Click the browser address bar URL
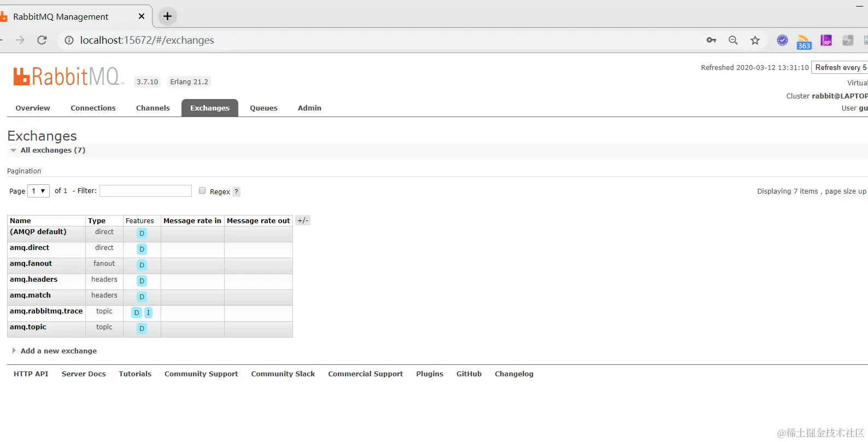 pos(147,40)
